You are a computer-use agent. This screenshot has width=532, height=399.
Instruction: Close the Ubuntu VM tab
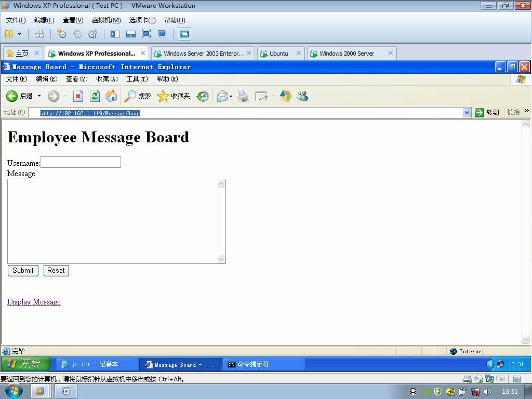(x=299, y=53)
